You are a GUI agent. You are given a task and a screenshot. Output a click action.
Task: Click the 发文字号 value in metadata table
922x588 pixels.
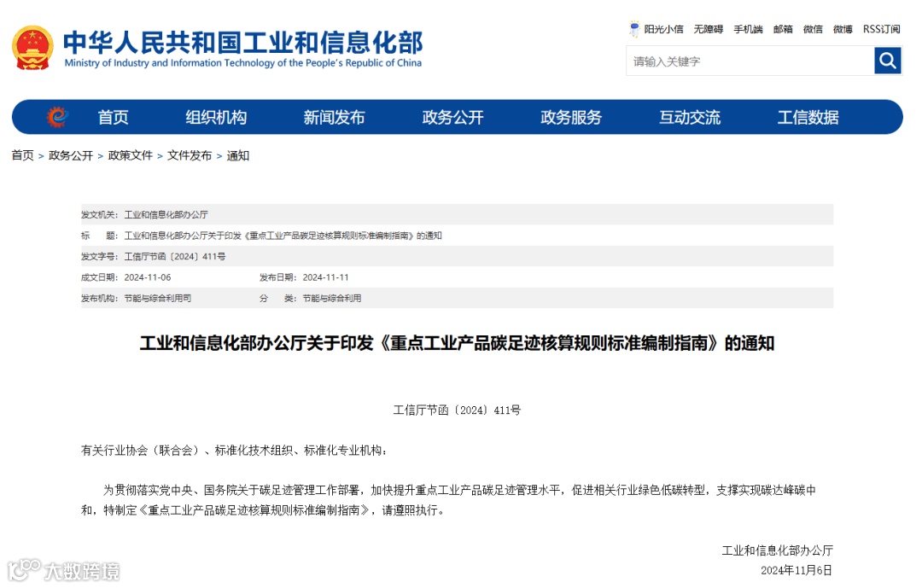pyautogui.click(x=175, y=256)
